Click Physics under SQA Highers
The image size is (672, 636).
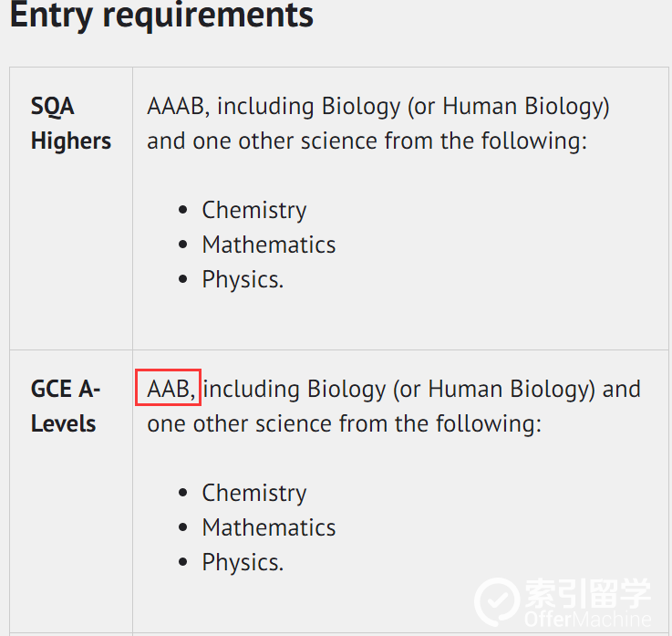coord(243,279)
